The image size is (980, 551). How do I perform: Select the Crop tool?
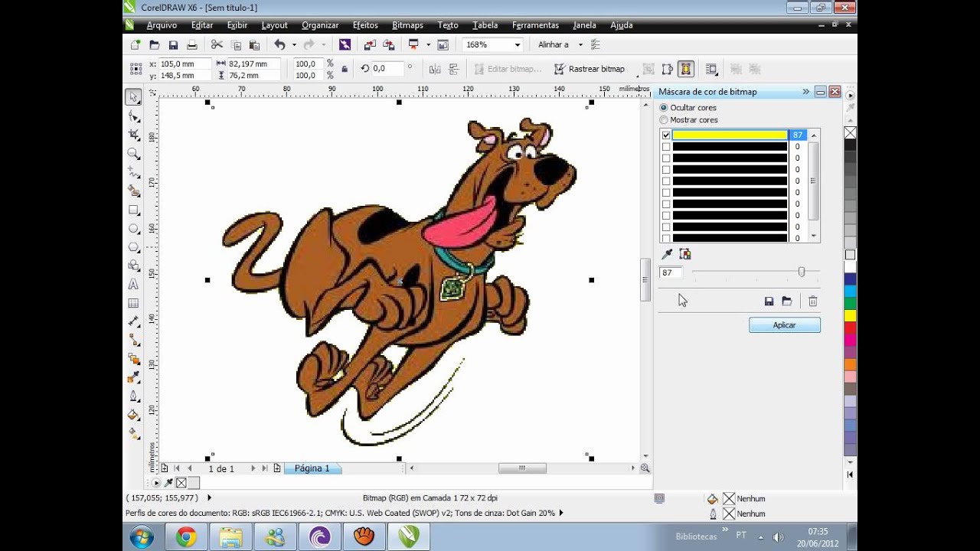(x=134, y=135)
